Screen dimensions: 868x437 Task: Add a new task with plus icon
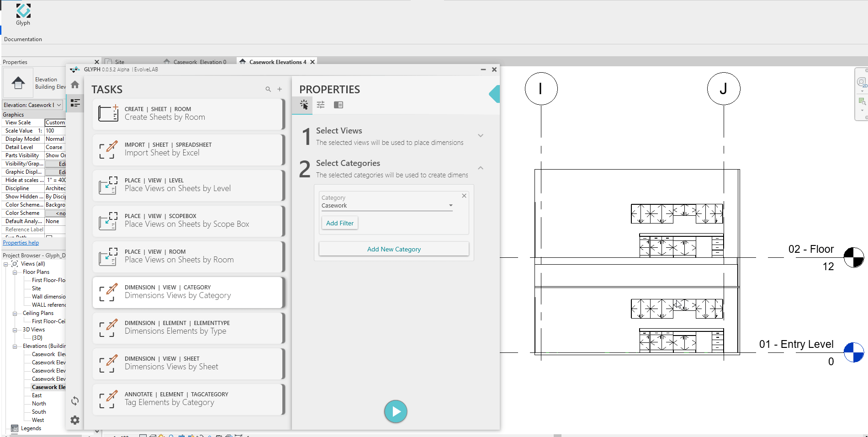click(x=280, y=89)
